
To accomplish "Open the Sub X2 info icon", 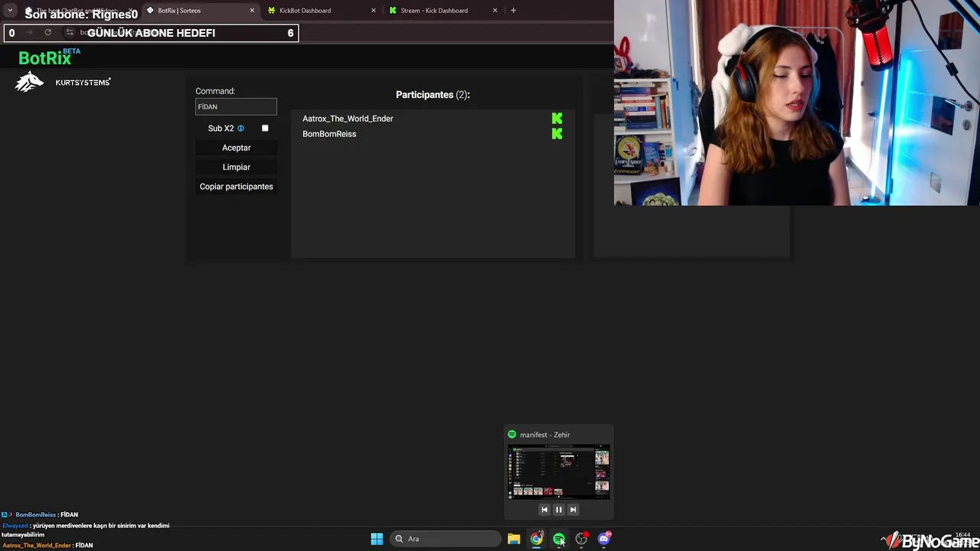I will 240,129.
